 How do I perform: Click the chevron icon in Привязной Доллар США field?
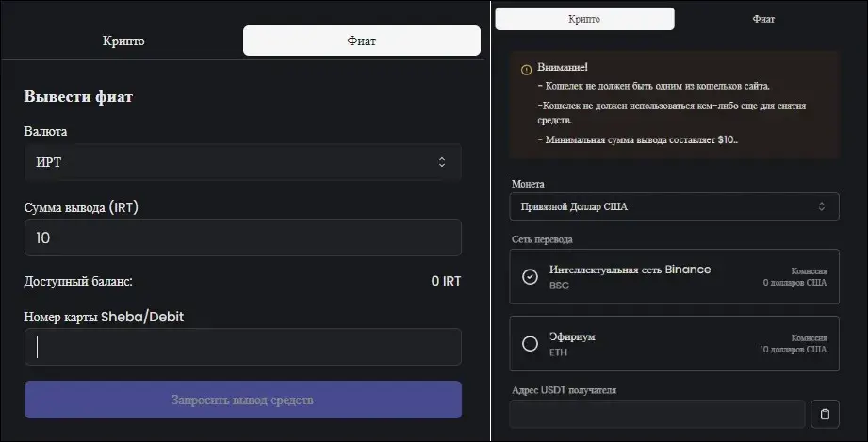coord(822,206)
